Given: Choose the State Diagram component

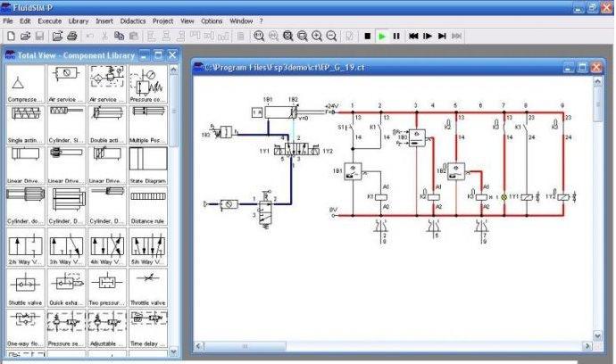Looking at the screenshot, I should (x=147, y=165).
